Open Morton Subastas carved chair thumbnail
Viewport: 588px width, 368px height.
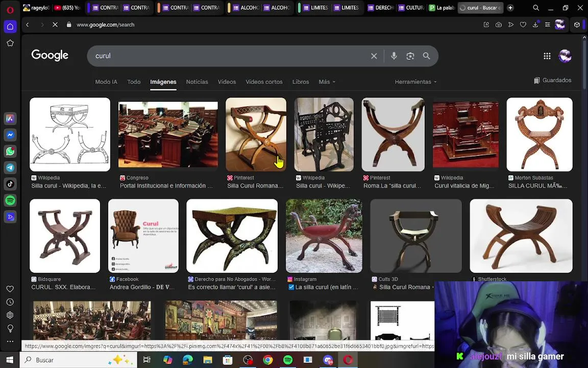click(x=539, y=134)
